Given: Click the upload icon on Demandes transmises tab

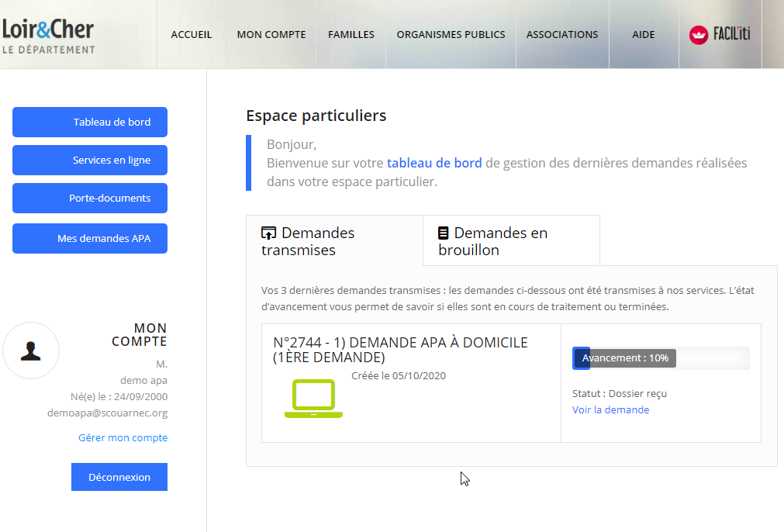Looking at the screenshot, I should (x=268, y=233).
